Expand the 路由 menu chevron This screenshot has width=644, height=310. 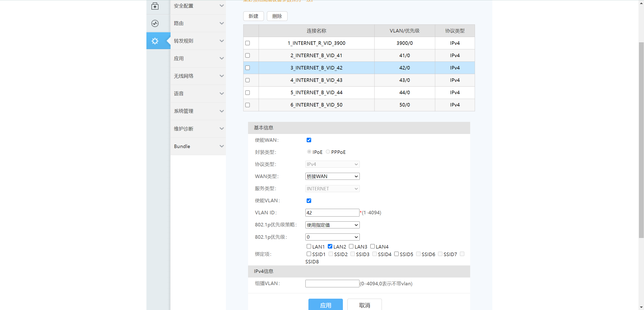click(x=221, y=23)
